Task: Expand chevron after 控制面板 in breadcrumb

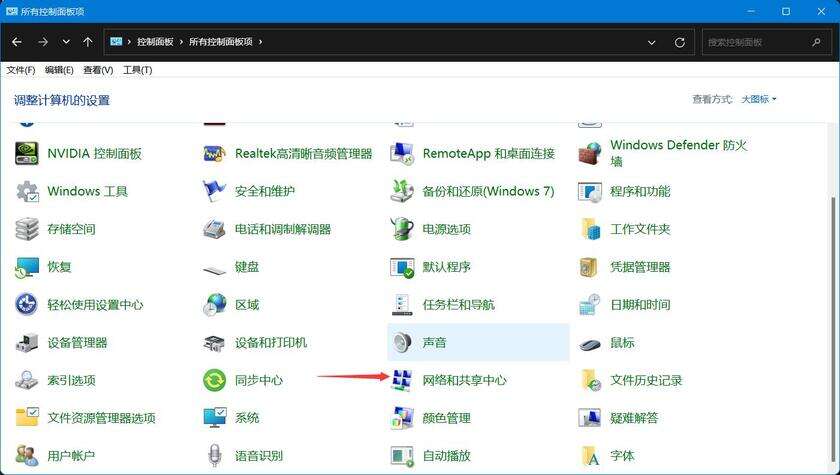Action: click(182, 42)
